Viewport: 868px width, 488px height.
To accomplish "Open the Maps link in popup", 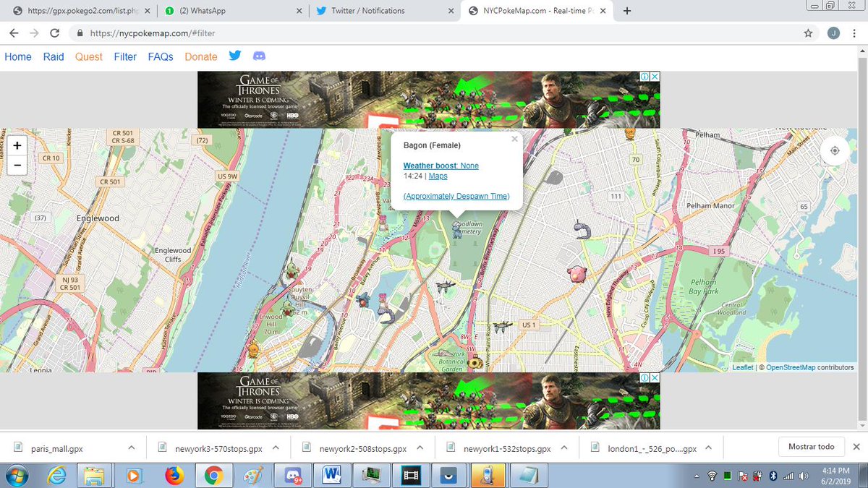I will (x=438, y=176).
